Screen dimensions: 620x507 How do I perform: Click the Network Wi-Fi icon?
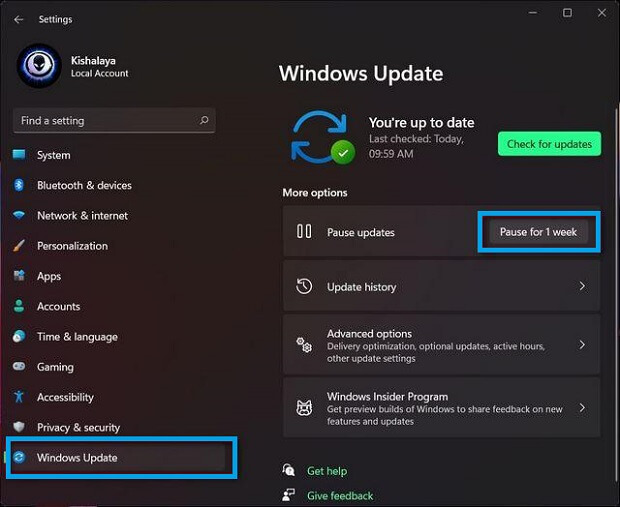coord(19,215)
